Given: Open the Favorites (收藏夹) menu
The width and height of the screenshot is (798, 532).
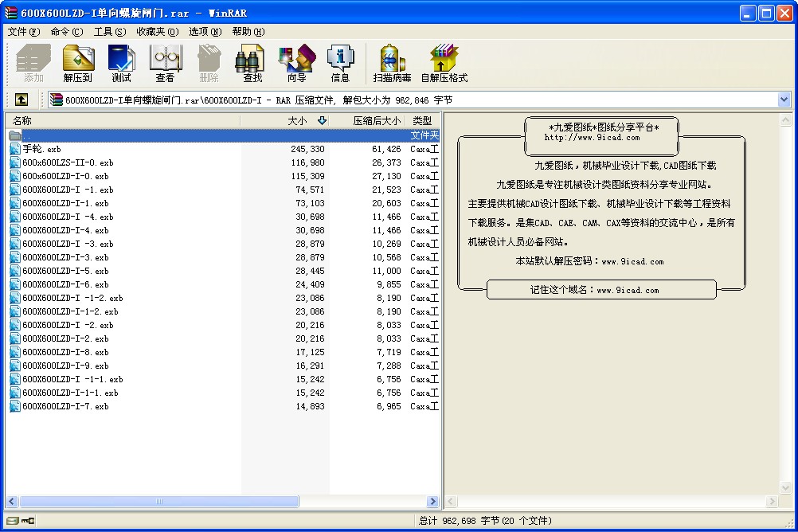Looking at the screenshot, I should pos(157,32).
